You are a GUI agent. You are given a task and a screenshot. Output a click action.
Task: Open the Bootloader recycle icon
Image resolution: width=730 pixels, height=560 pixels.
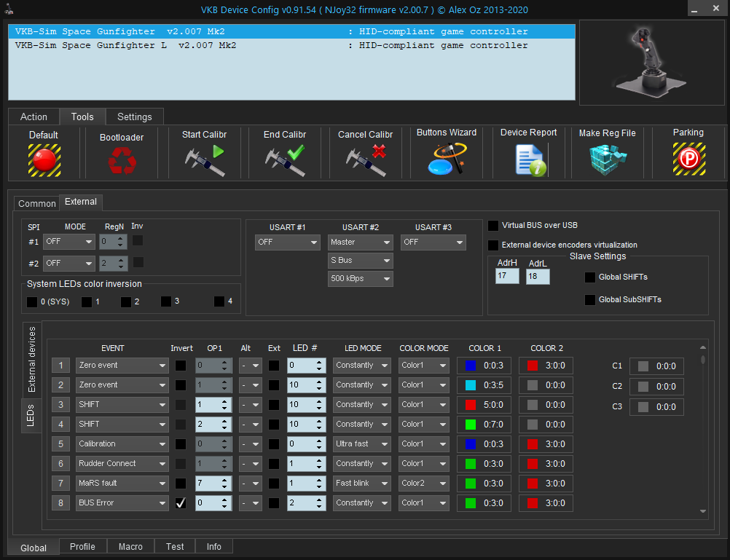(x=122, y=159)
